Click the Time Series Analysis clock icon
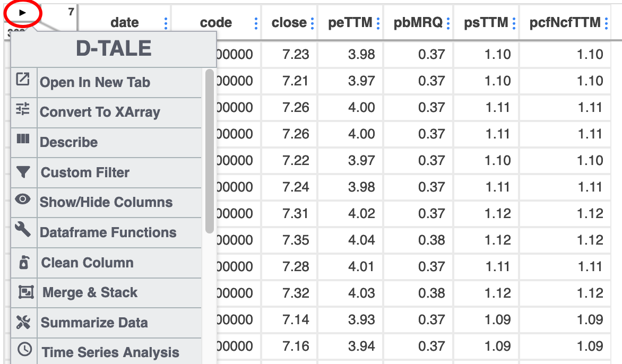 tap(24, 350)
